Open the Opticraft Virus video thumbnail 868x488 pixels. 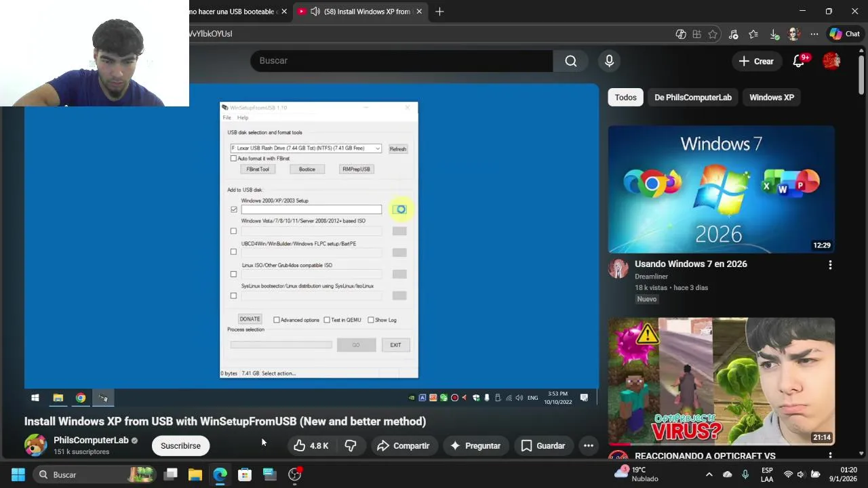tap(722, 381)
